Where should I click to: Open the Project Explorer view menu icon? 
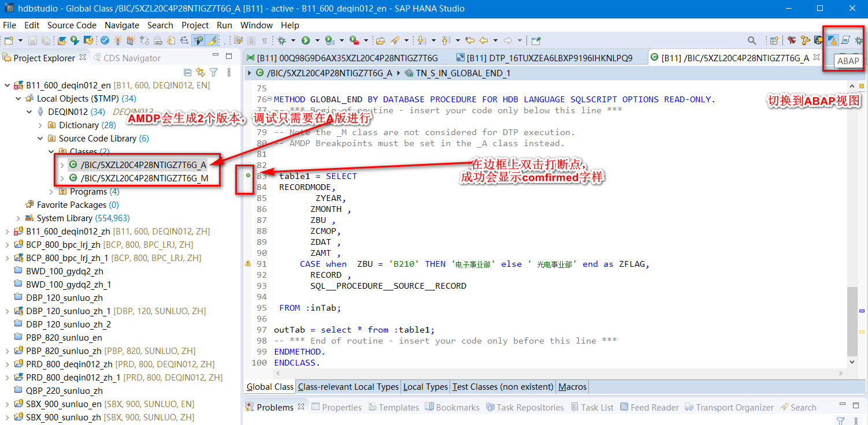click(229, 73)
